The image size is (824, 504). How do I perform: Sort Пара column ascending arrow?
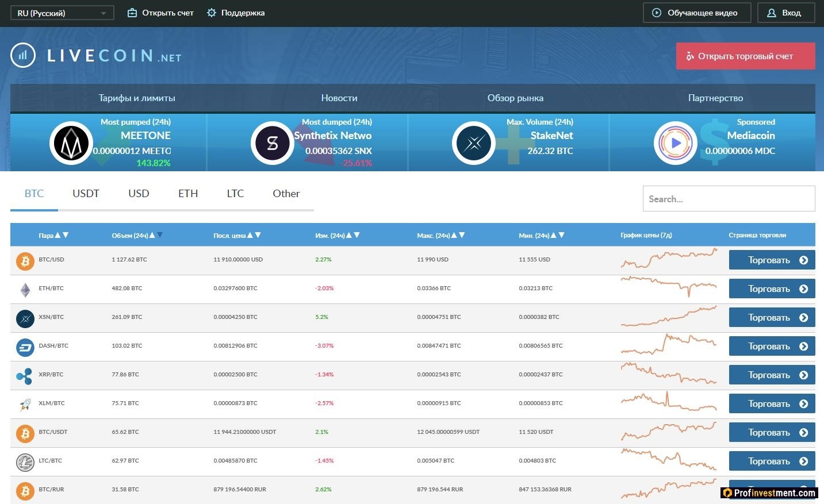pos(58,235)
